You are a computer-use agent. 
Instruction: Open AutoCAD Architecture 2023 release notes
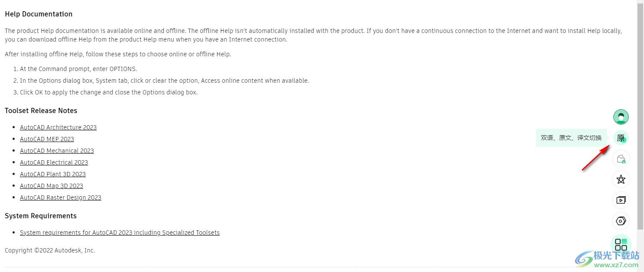coord(58,127)
